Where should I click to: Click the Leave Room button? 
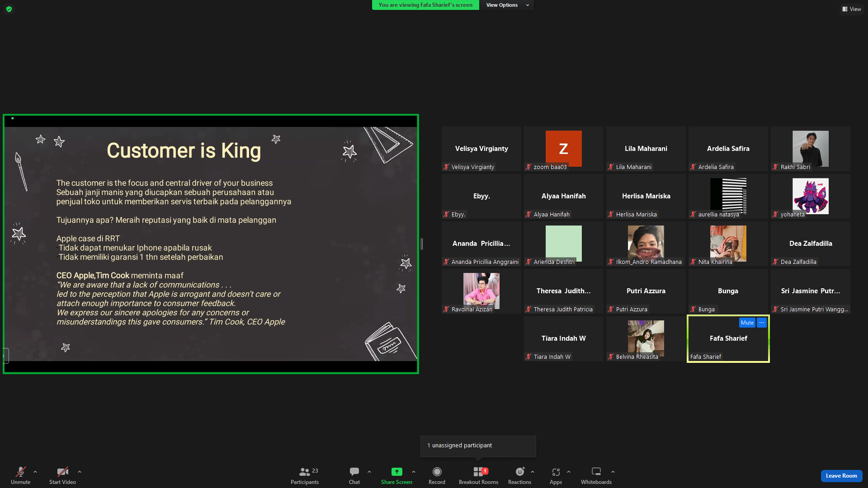(841, 476)
